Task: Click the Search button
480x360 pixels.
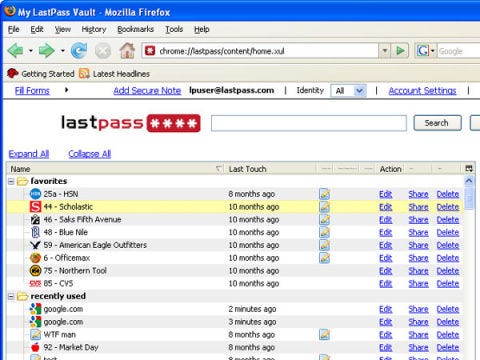Action: (x=437, y=123)
